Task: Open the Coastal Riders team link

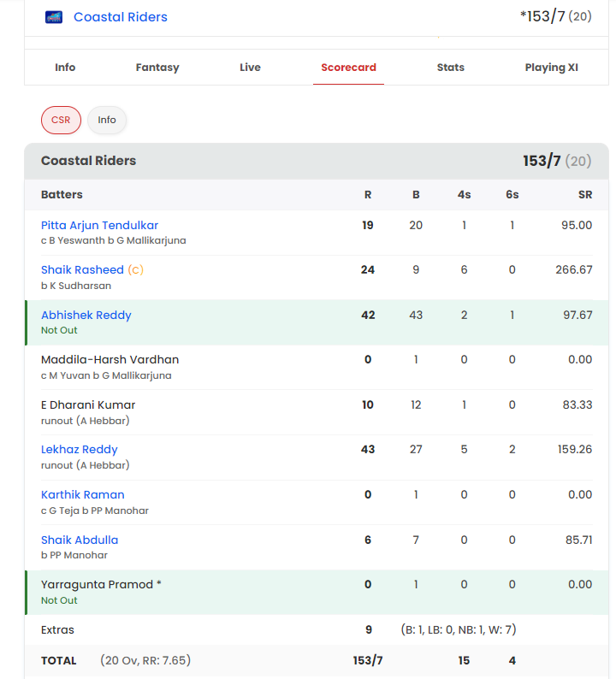Action: click(121, 17)
